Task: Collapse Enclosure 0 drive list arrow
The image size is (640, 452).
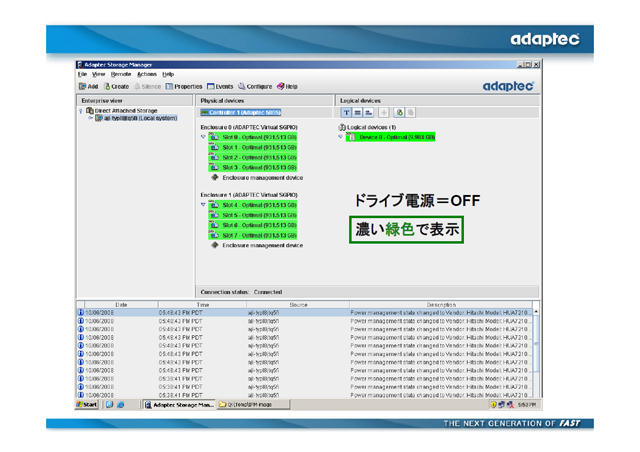Action: tap(203, 137)
